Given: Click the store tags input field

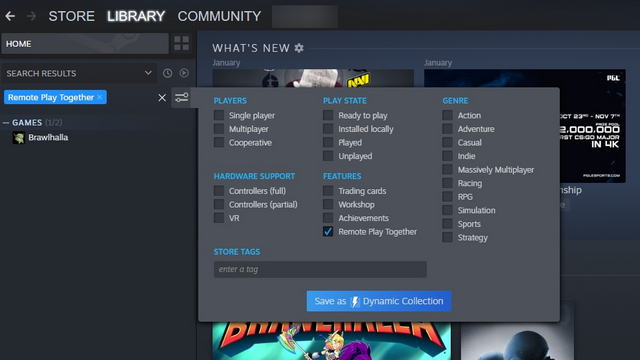Looking at the screenshot, I should pyautogui.click(x=320, y=269).
